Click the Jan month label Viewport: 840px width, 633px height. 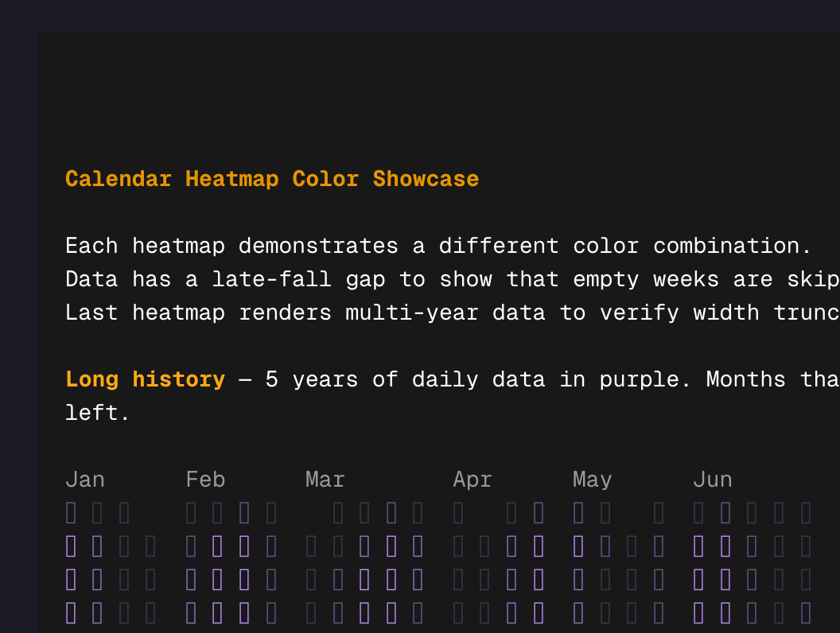84,479
